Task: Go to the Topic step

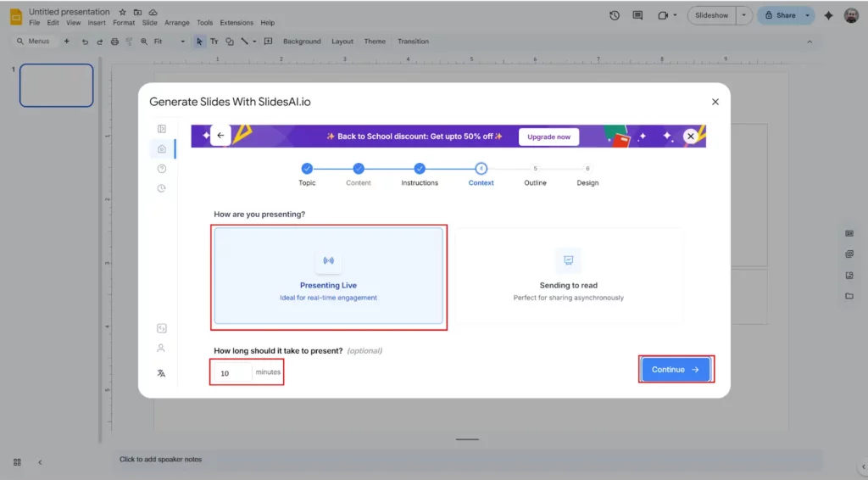Action: point(307,169)
